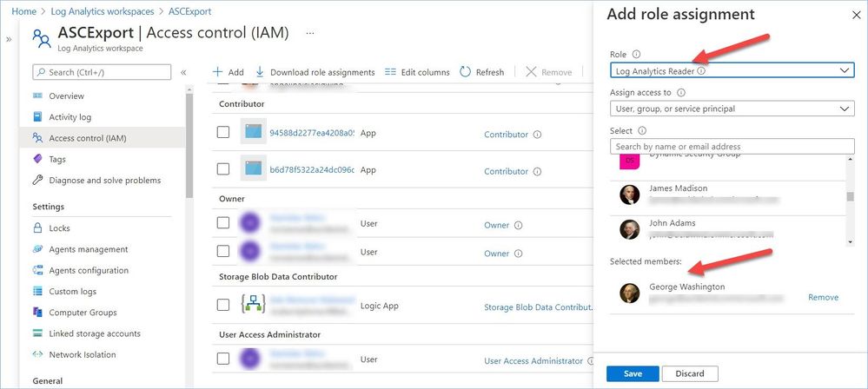Check the box for app b6d78f5322a24dc096
Viewport: 868px width, 389px height.
[223, 168]
